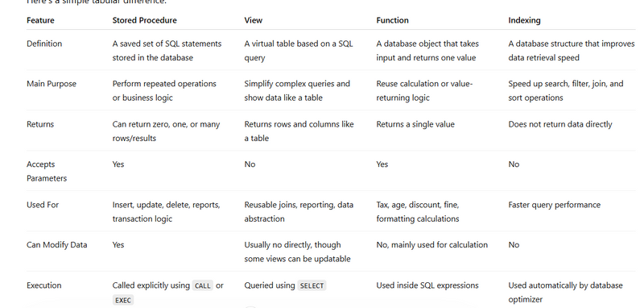This screenshot has height=308, width=644.
Task: Select the Indexing column header
Action: pos(524,20)
